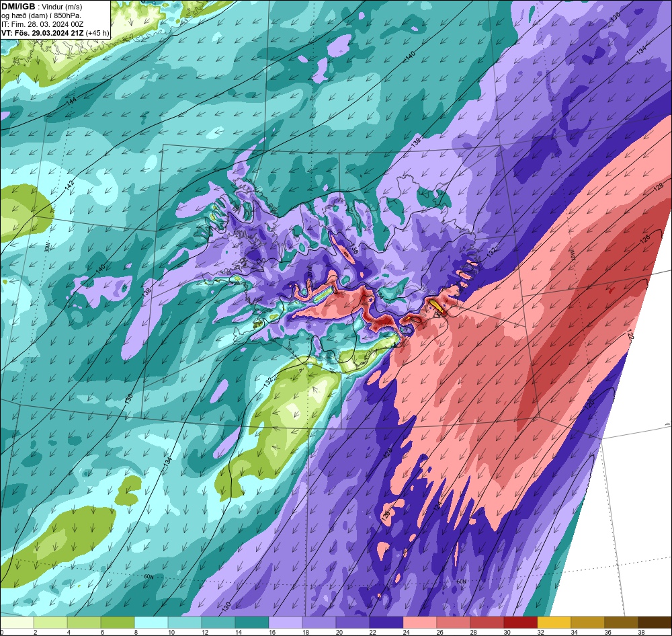Select the golden yellow 32–34 m/s swatch
672x636 pixels.
(x=554, y=623)
